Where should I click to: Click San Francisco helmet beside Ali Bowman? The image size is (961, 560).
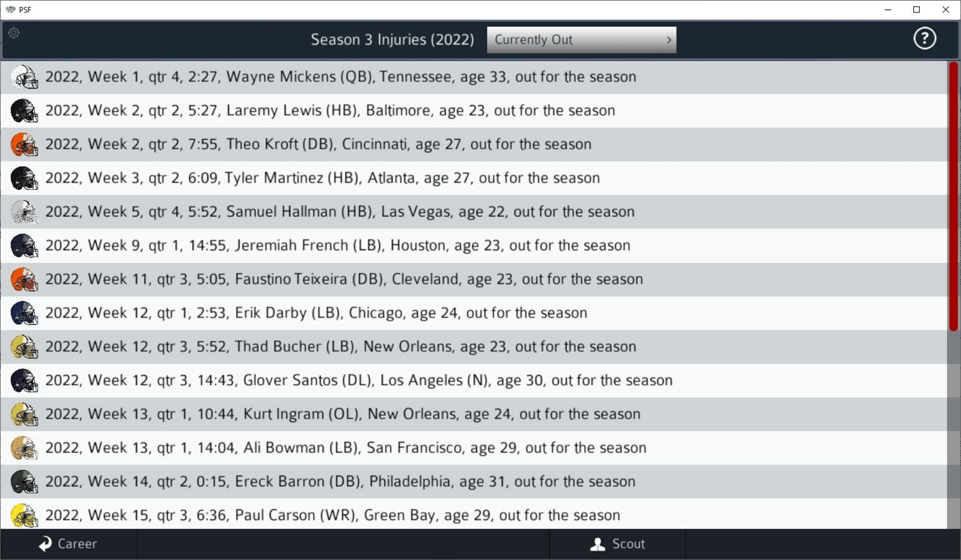click(x=24, y=448)
